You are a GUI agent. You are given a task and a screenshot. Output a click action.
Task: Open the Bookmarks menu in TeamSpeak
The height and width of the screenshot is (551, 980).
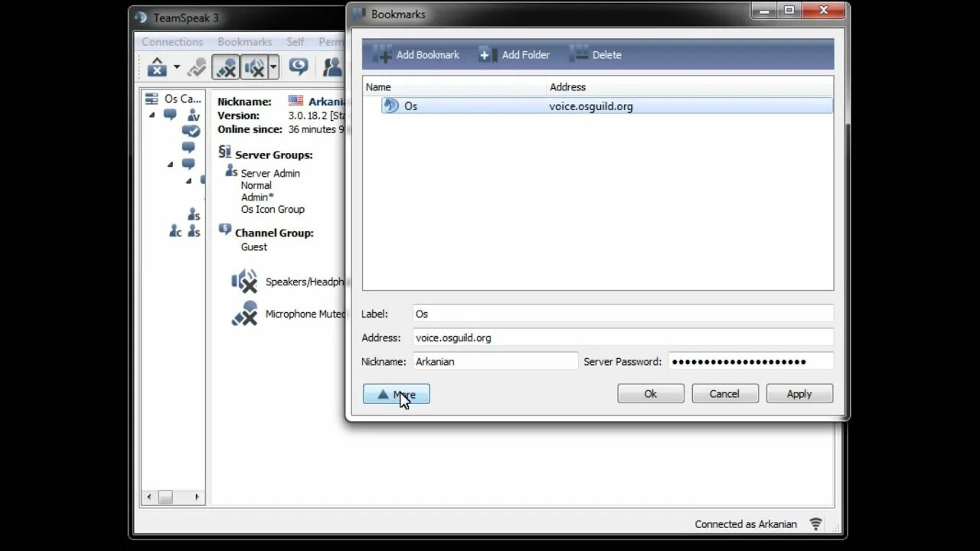(x=245, y=42)
